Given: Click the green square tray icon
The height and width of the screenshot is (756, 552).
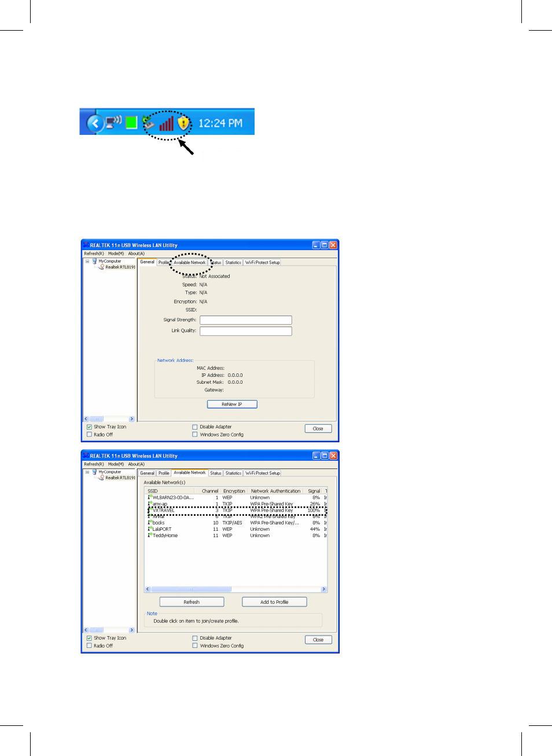Looking at the screenshot, I should [x=132, y=123].
